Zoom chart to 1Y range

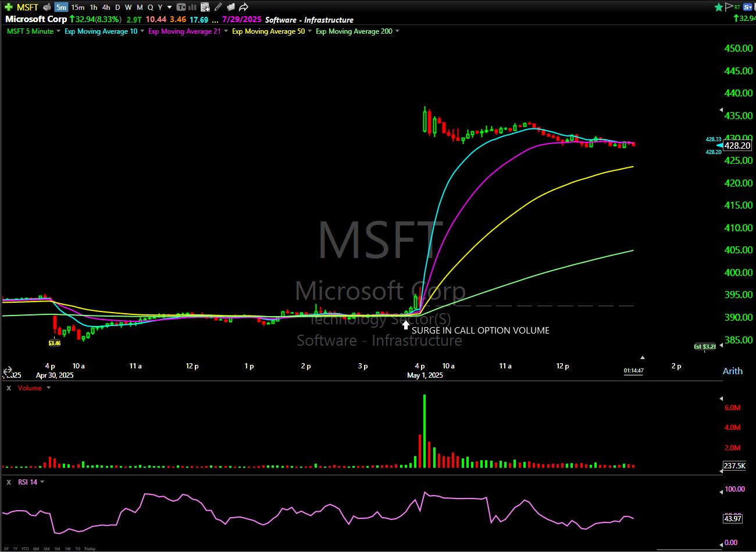tap(15, 549)
